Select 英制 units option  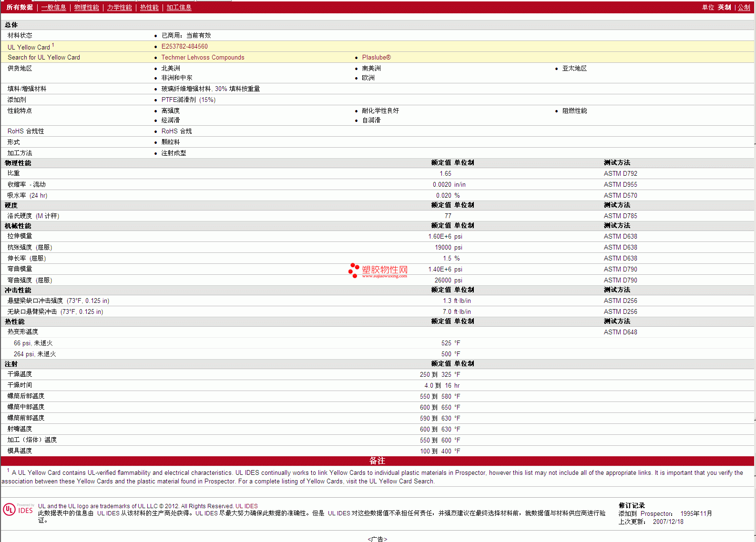(x=725, y=8)
